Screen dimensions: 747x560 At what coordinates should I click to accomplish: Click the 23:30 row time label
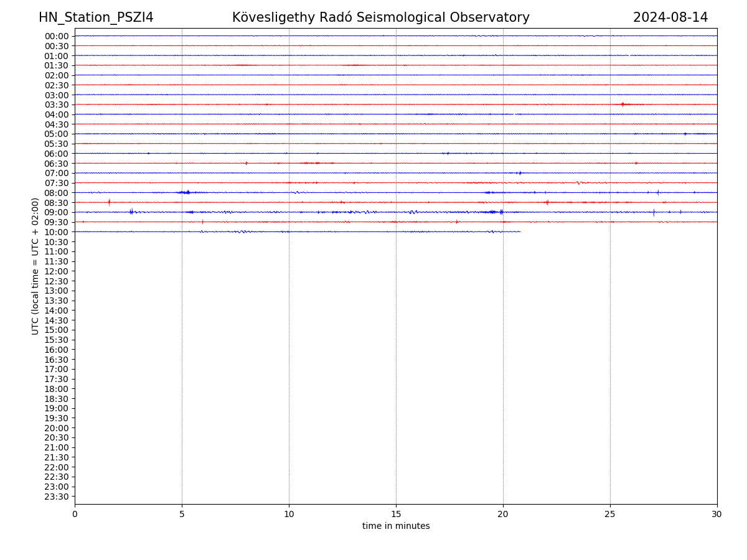57,497
